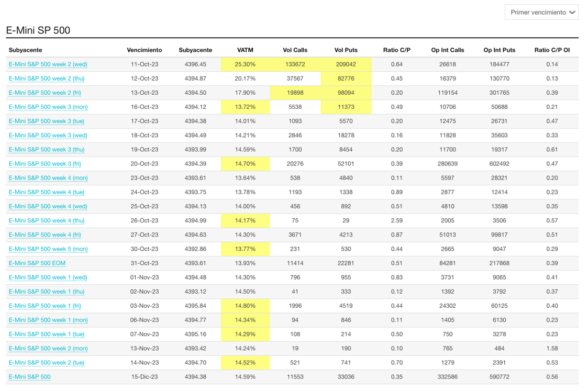Open E-Mini S&P 500 week 3 (fri) link

(45, 164)
